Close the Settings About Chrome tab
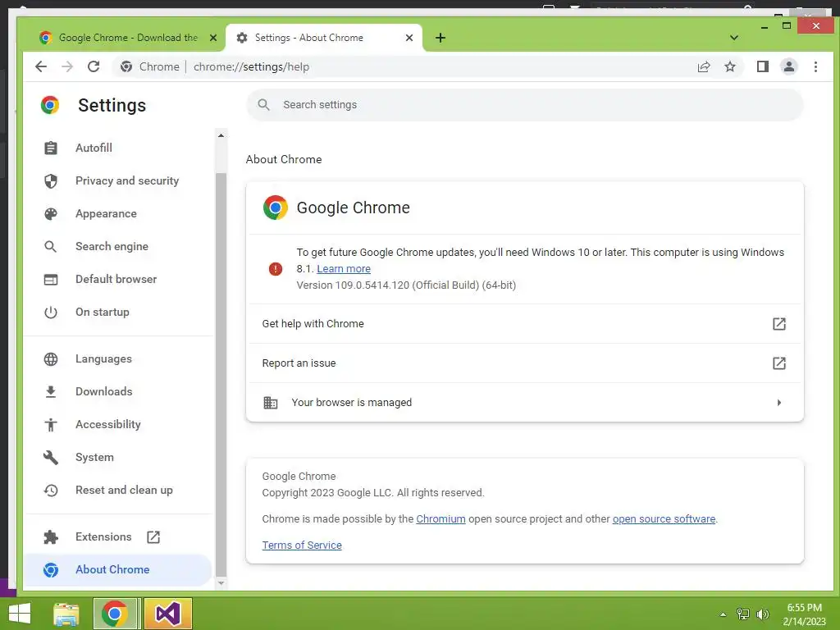Viewport: 840px width, 630px height. 409,38
